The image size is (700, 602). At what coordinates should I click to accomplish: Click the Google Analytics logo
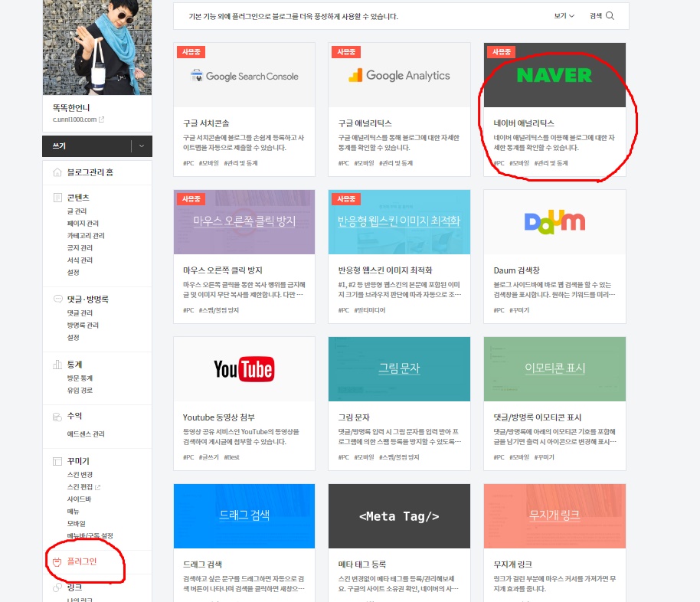click(399, 74)
